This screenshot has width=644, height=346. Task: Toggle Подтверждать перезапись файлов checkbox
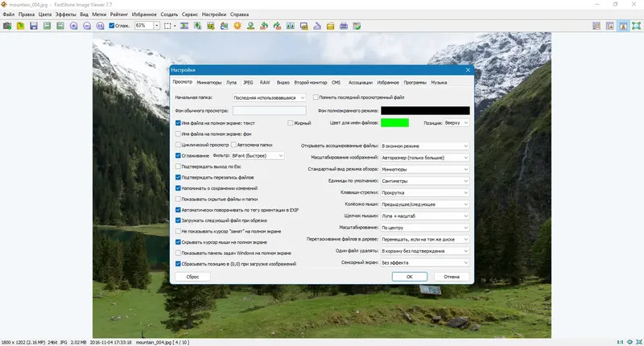(178, 177)
